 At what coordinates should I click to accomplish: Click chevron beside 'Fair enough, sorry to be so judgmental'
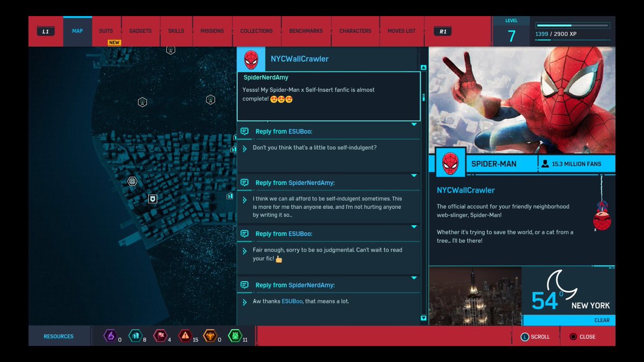[245, 251]
